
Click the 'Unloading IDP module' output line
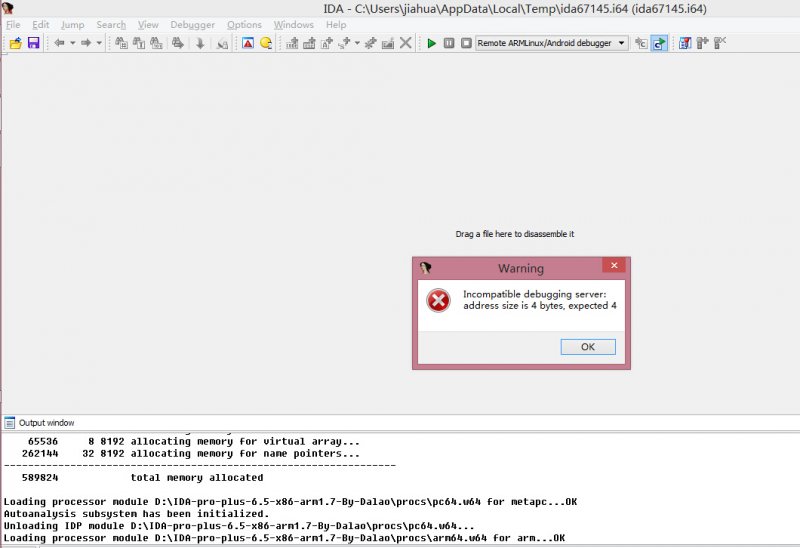point(239,526)
